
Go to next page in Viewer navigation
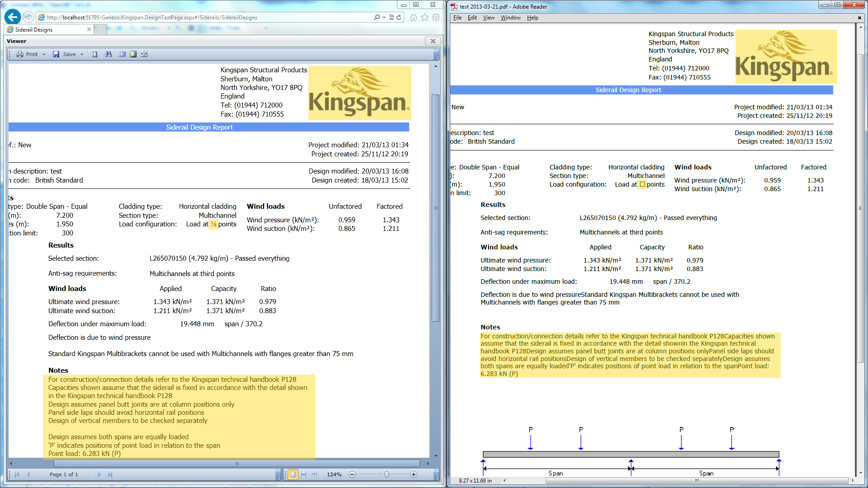tap(99, 474)
